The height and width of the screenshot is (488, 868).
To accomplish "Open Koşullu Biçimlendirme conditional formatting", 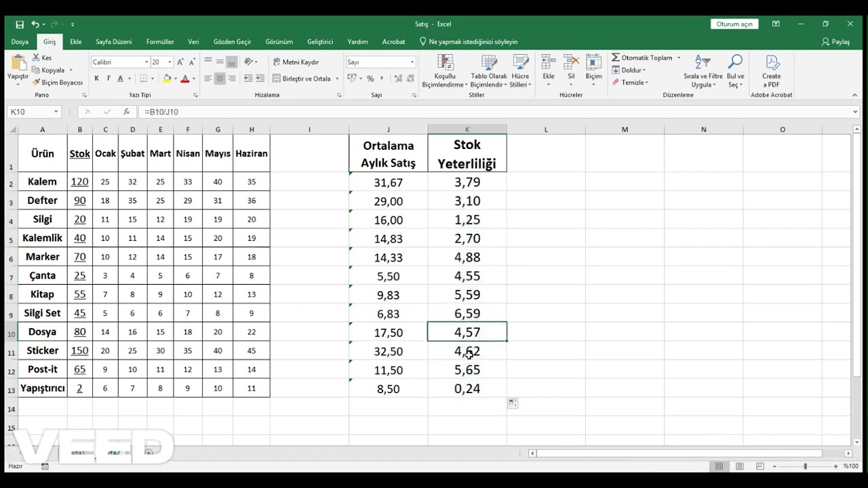I will [445, 71].
